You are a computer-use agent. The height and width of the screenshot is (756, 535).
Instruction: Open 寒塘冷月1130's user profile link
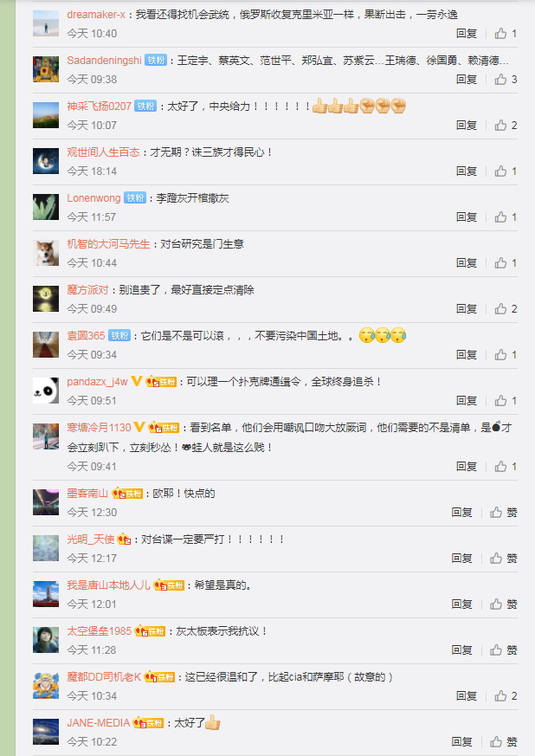[x=99, y=428]
